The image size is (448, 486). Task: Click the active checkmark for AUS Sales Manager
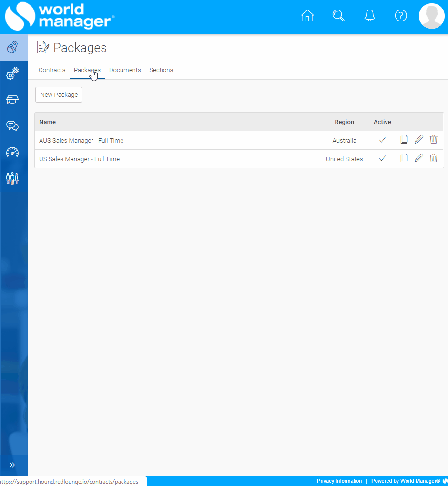382,140
